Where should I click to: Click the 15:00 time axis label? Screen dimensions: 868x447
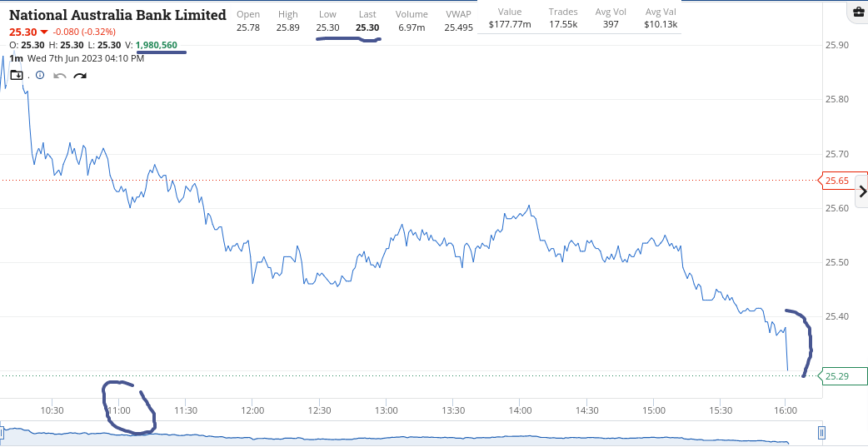coord(653,411)
